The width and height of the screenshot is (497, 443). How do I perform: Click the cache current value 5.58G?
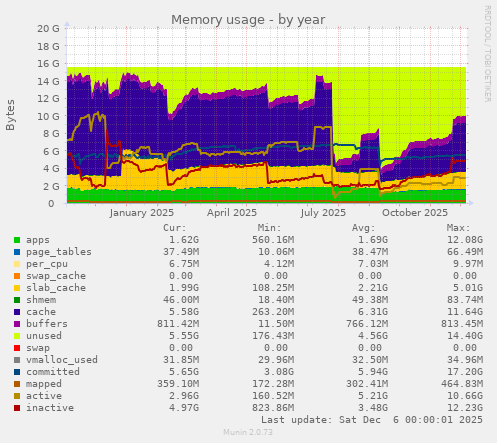(x=184, y=312)
